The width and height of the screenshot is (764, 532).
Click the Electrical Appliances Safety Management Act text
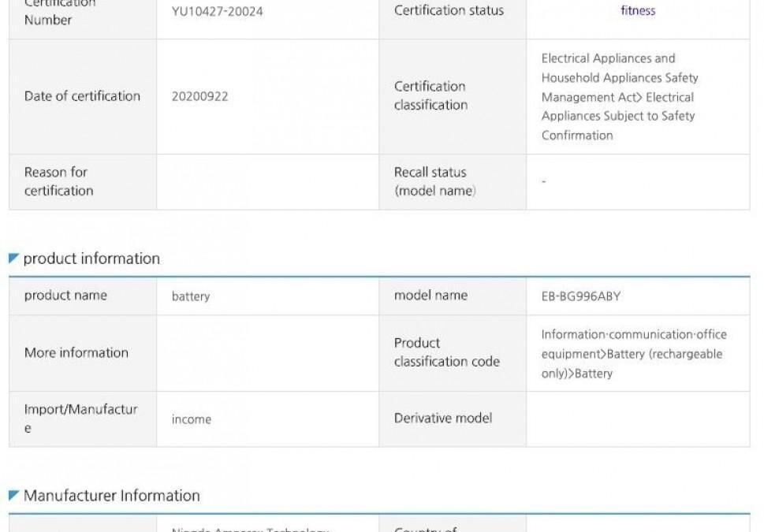(619, 97)
